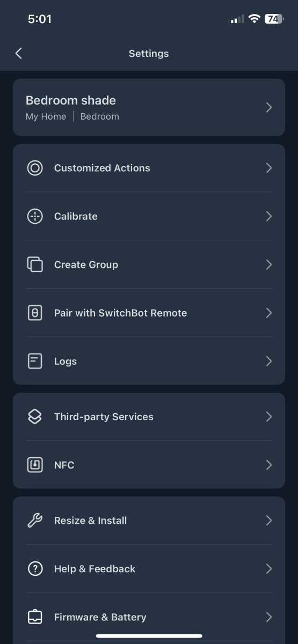Screen dimensions: 298x644
Task: Open the Third-party Services menu item
Action: click(x=149, y=416)
